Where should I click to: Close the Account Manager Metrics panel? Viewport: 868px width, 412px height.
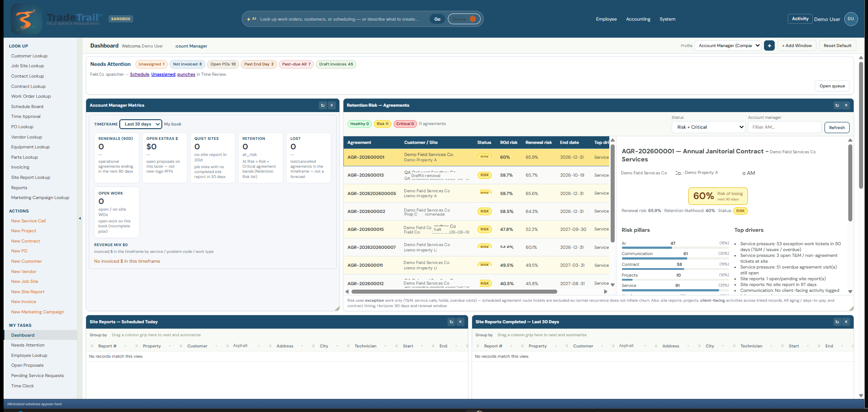pyautogui.click(x=332, y=105)
